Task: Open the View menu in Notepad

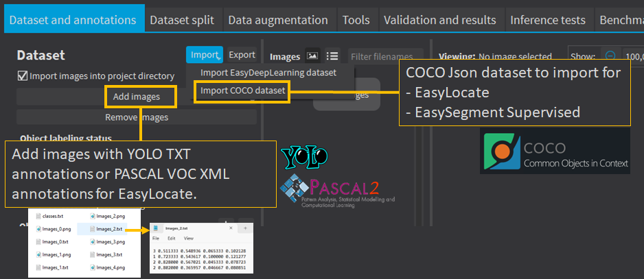Action: click(x=189, y=239)
